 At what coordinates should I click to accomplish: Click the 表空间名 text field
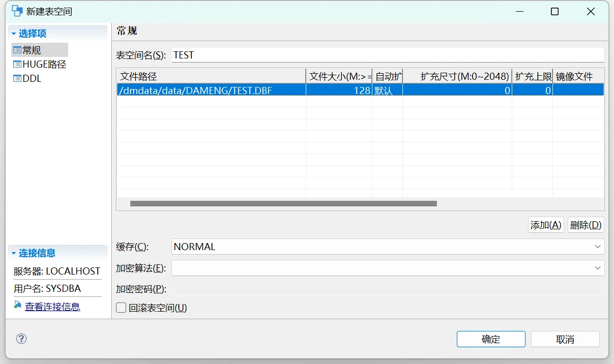click(x=388, y=55)
